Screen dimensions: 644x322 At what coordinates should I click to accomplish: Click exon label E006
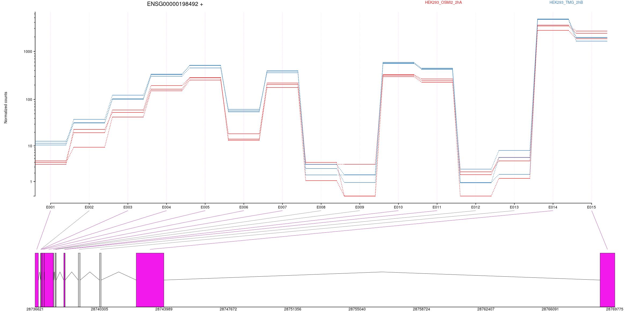(244, 207)
